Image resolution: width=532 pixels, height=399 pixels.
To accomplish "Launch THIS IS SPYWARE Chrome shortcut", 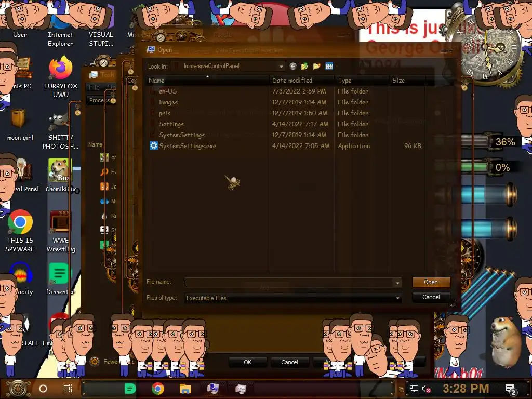I will pyautogui.click(x=20, y=231).
